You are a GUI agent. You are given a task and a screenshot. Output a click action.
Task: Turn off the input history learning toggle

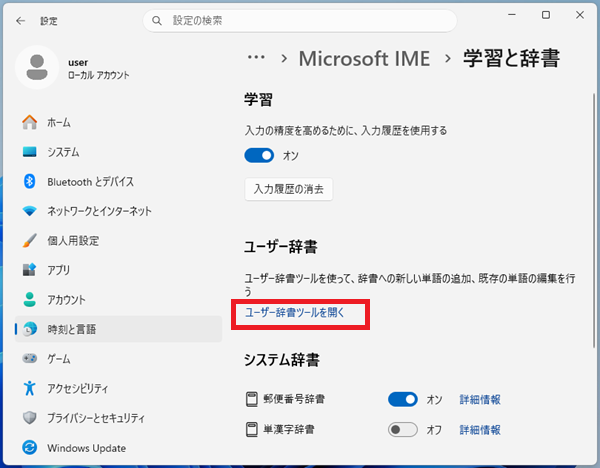[x=260, y=155]
